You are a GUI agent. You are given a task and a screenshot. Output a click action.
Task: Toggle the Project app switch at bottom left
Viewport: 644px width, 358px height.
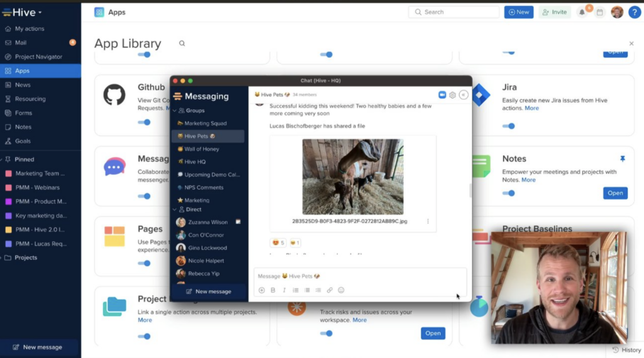click(x=144, y=336)
